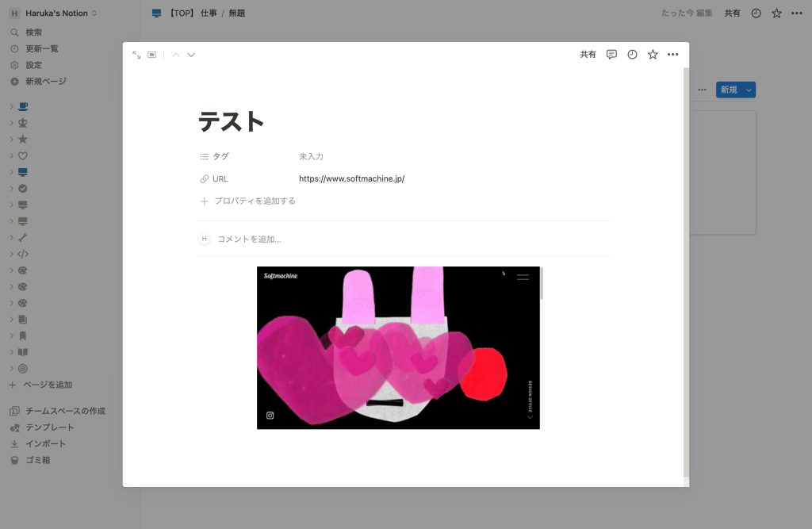Go to the previous page with up arrow
812x529 pixels.
point(176,55)
